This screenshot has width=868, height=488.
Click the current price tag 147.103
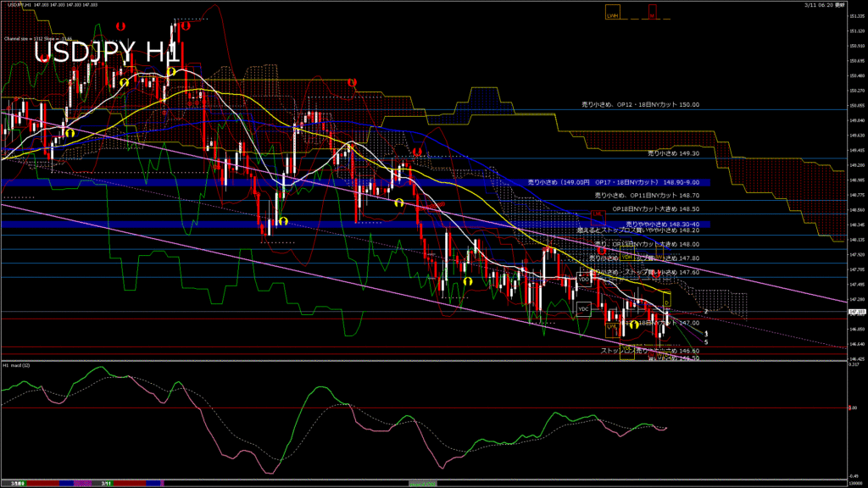click(855, 311)
